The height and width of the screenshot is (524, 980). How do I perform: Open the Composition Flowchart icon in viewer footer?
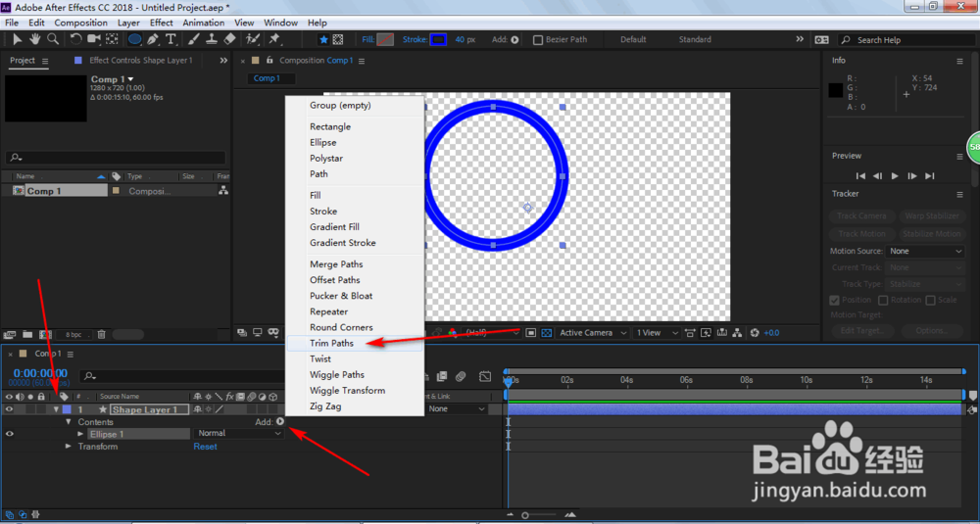coord(737,333)
